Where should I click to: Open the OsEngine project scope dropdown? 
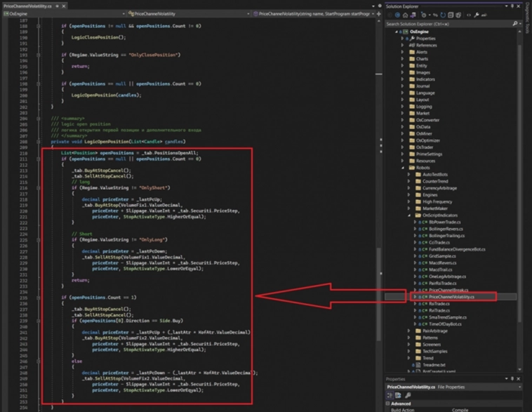pyautogui.click(x=63, y=13)
